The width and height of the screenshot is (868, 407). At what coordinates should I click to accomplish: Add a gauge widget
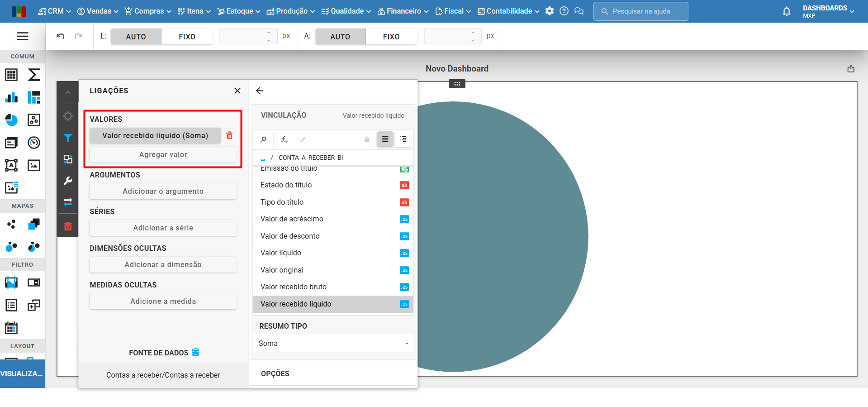click(34, 143)
